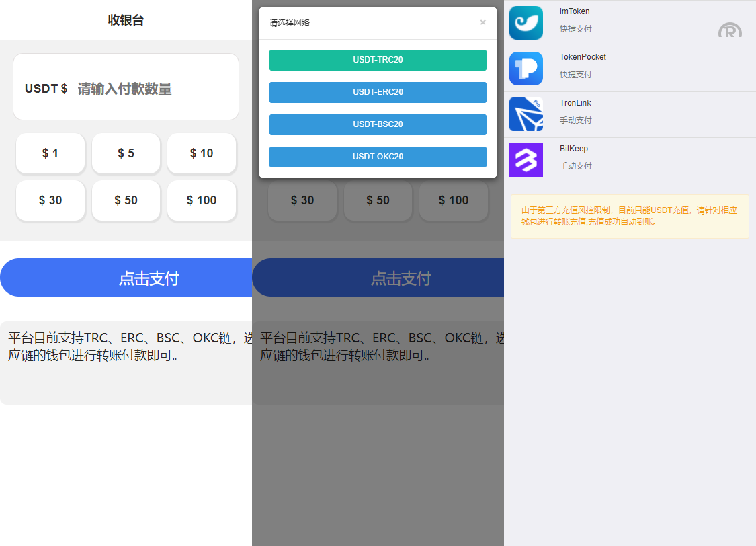Click 快捷支付 under TokenPocket

[x=576, y=75]
